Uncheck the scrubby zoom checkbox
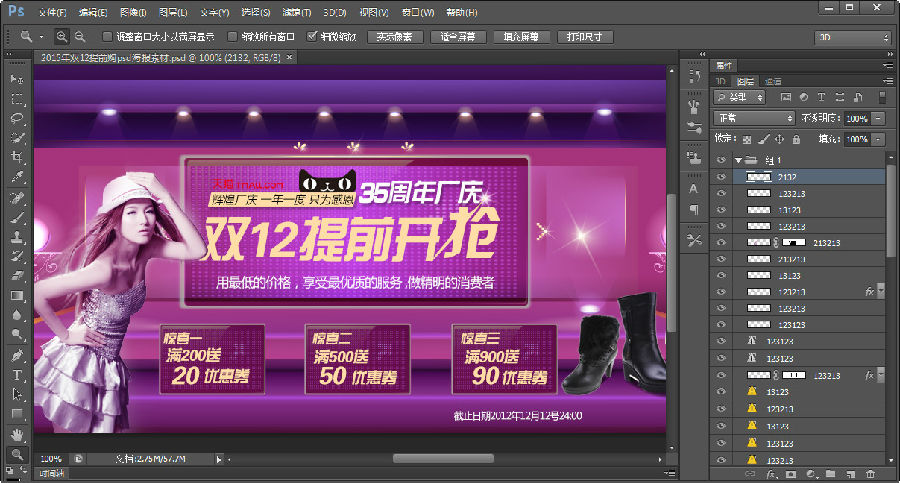Image resolution: width=900 pixels, height=483 pixels. coord(312,36)
